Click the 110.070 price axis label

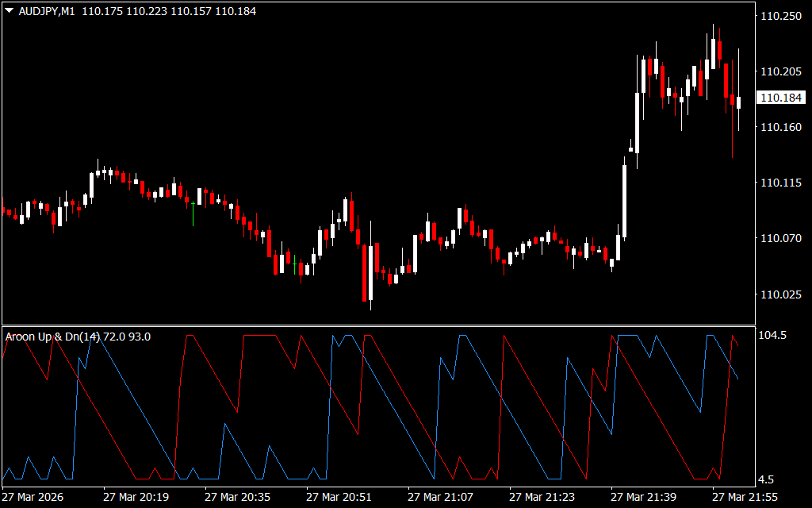779,238
